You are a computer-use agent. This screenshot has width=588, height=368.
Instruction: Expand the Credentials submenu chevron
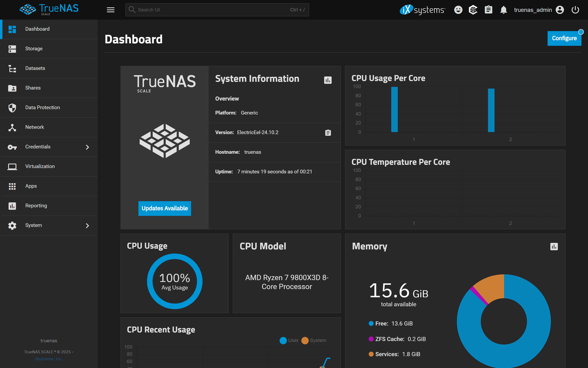87,147
